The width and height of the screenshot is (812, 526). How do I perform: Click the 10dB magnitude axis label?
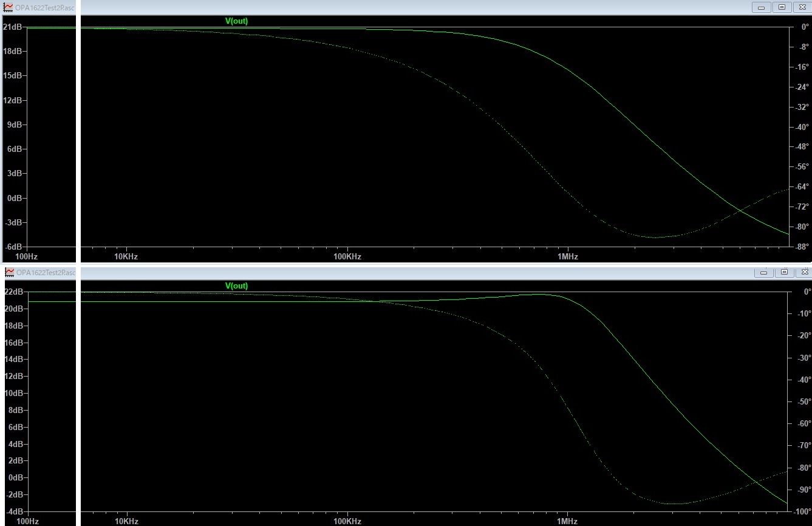(x=13, y=393)
